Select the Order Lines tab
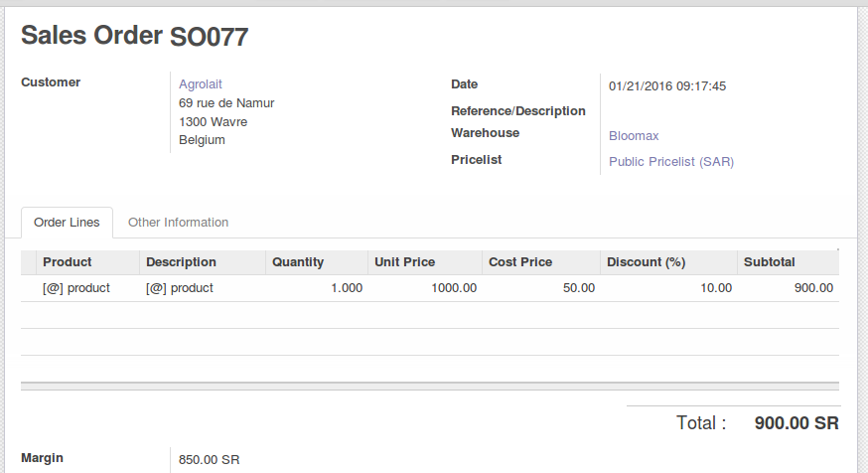868x473 pixels. [67, 223]
